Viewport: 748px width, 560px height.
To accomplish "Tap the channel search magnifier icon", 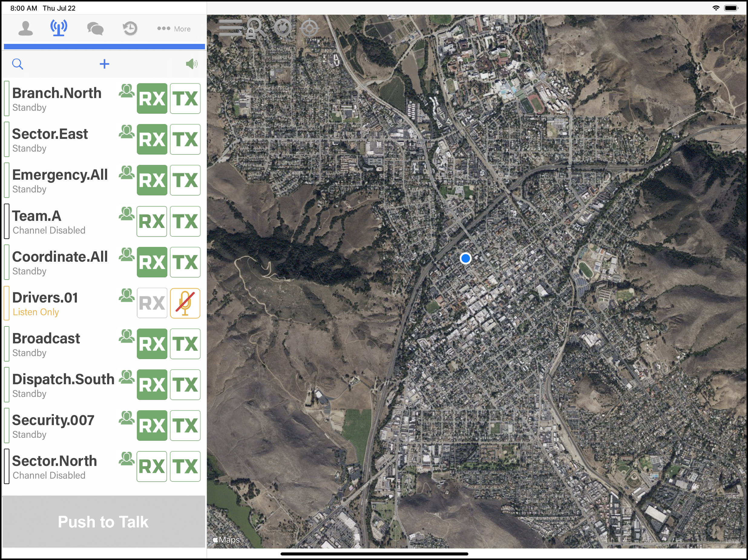I will pos(18,64).
